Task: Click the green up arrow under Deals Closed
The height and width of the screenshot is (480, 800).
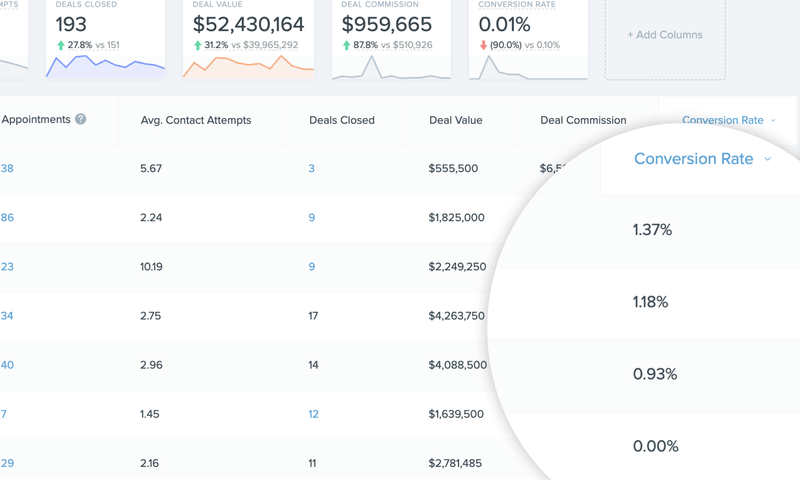Action: coord(61,45)
